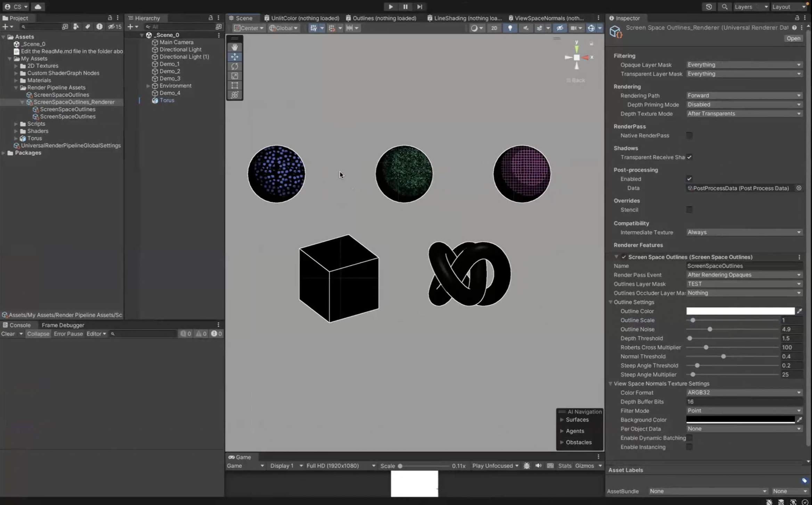Screen dimensions: 812x505
Task: Mute Game view audio speaker icon
Action: [x=538, y=466]
